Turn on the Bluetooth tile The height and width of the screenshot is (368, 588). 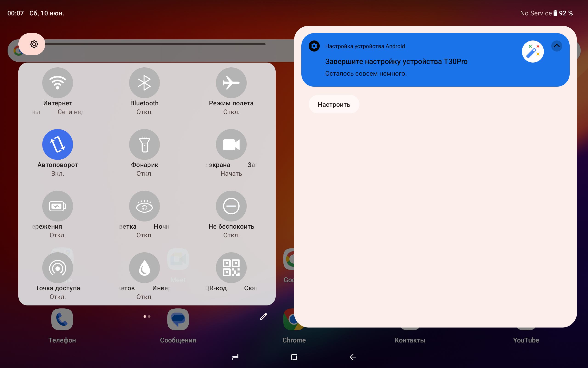pos(144,83)
